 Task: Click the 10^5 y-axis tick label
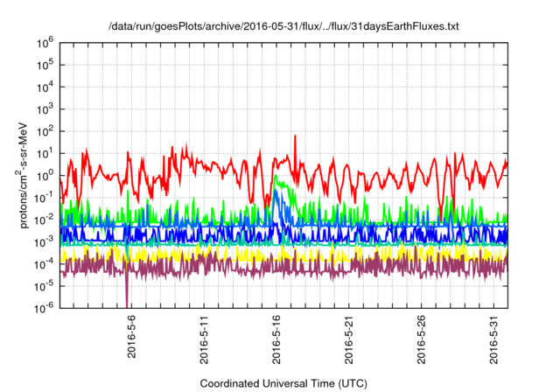click(45, 66)
